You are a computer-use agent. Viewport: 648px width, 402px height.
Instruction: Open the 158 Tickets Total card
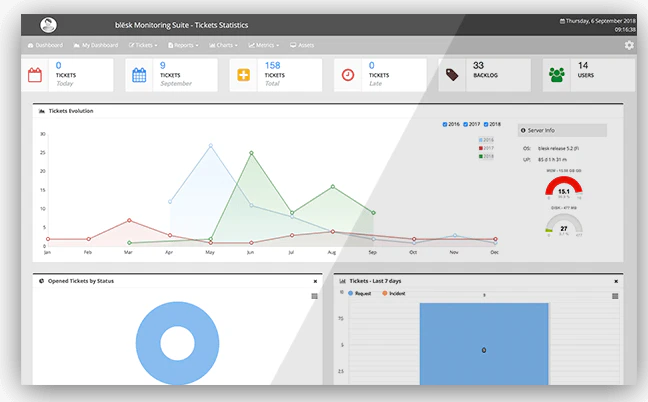(276, 75)
